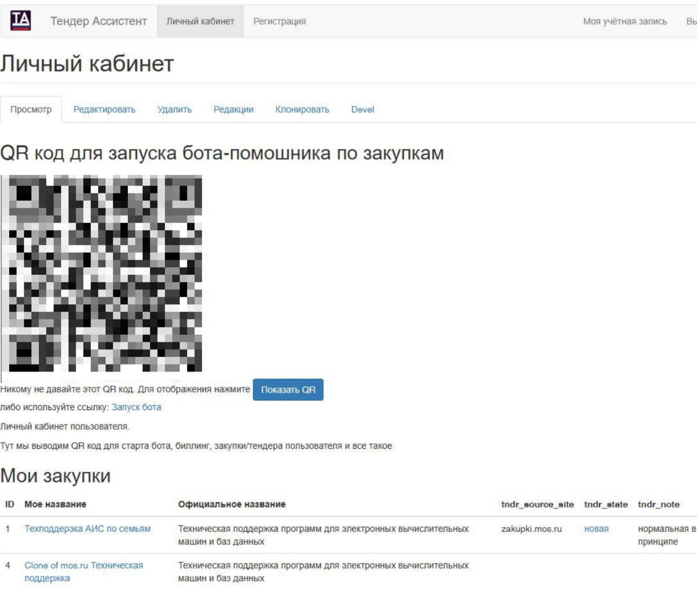The image size is (697, 616).
Task: Click the tndr_source_site column header
Action: (537, 505)
